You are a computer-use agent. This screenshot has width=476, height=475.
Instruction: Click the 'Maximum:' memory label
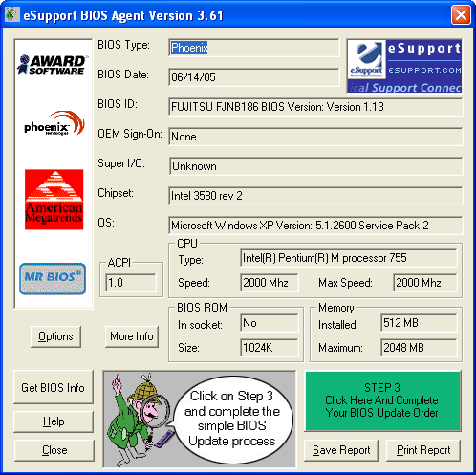pos(340,348)
